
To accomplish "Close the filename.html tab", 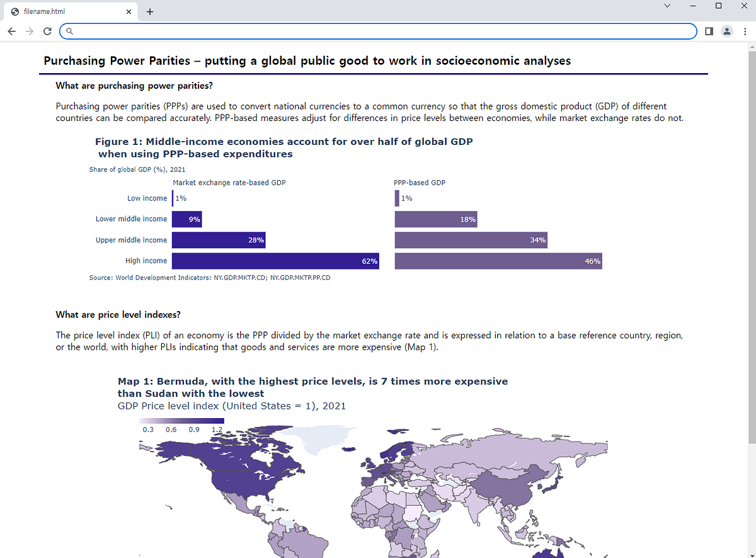I will pos(129,11).
